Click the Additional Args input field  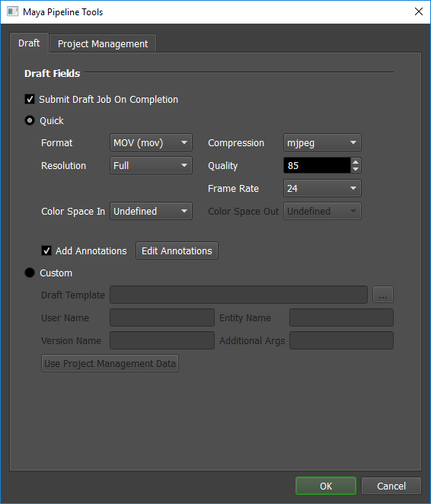(341, 340)
